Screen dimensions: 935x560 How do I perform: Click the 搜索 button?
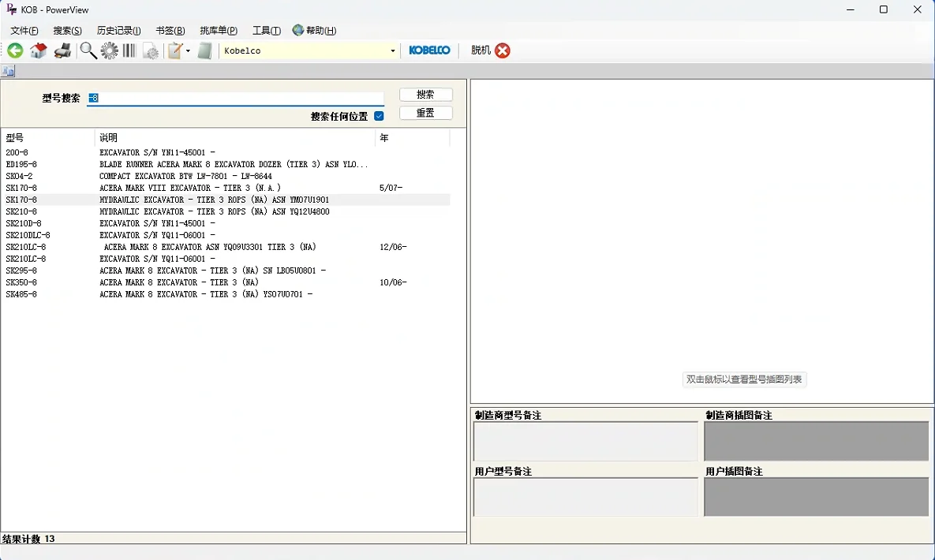(426, 94)
